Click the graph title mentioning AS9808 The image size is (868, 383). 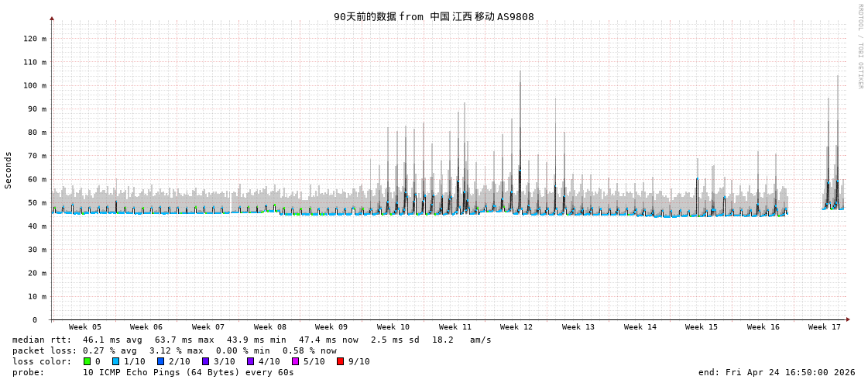[434, 16]
